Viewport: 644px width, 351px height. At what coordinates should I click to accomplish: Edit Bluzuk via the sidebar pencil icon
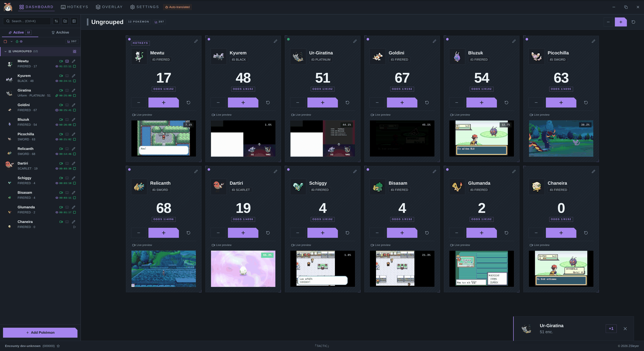[x=73, y=119]
